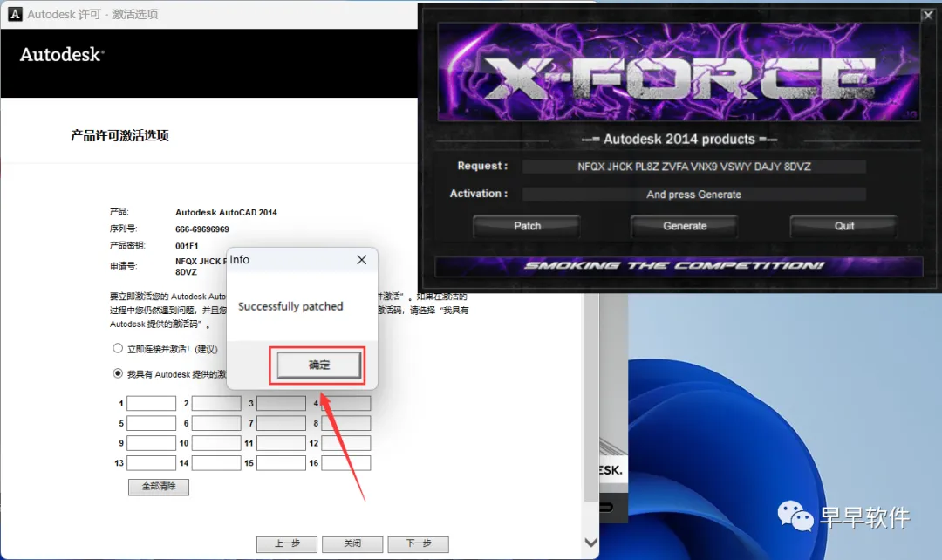Screen dimensions: 942x560
Task: Click the 'Autodesk AutoCAD 2014' product text
Action: (226, 213)
